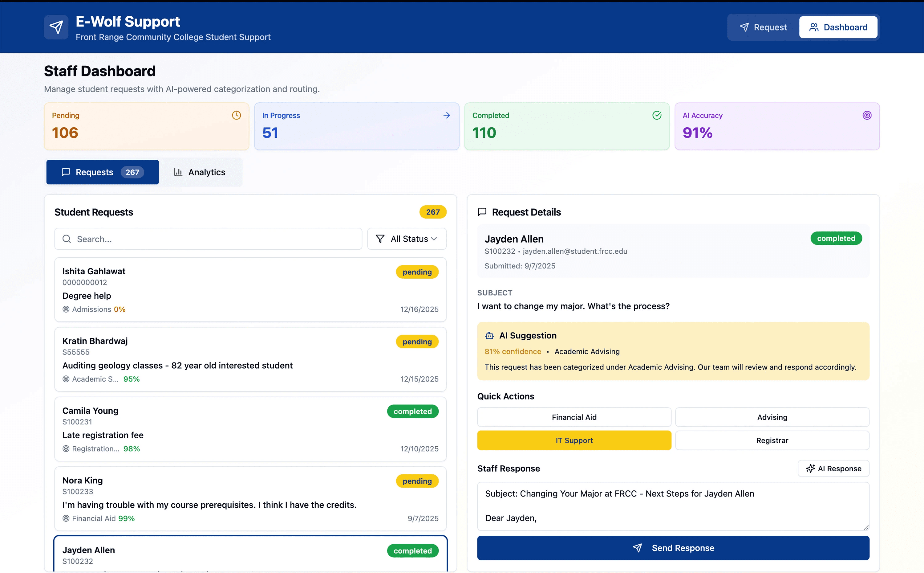Click the robot icon beside AI Suggestion

pyautogui.click(x=489, y=335)
